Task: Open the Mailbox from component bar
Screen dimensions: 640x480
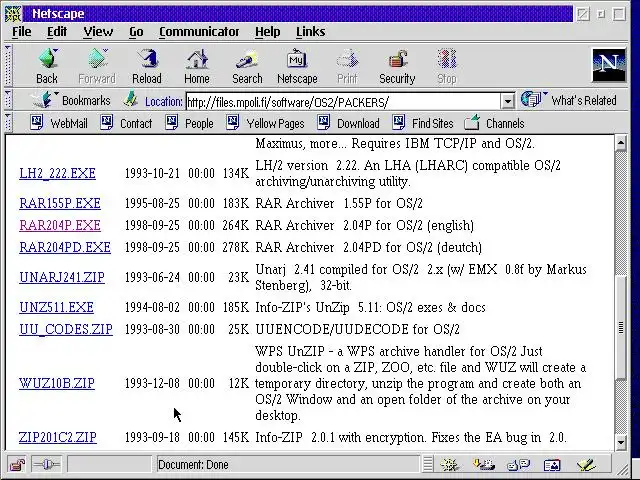Action: click(x=484, y=464)
